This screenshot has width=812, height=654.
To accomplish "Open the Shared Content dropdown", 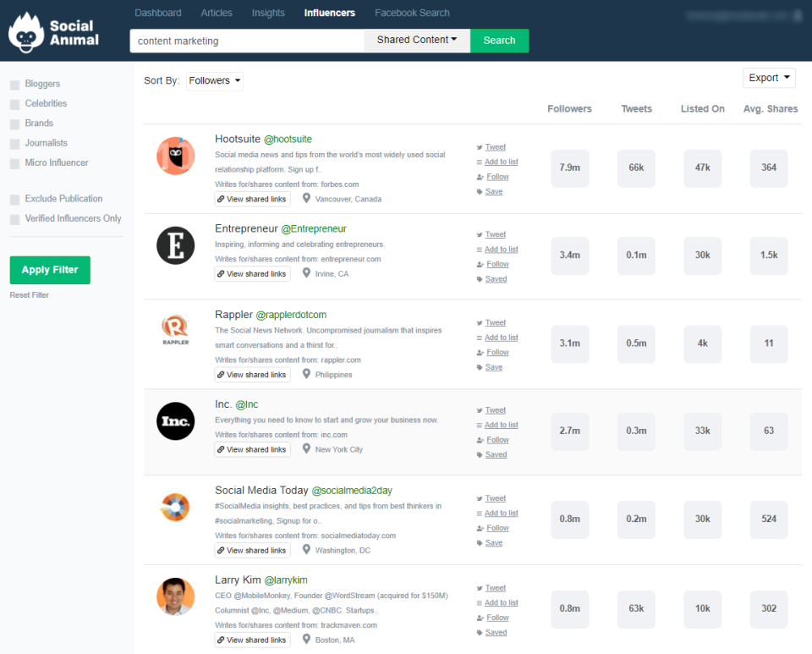I will (416, 41).
